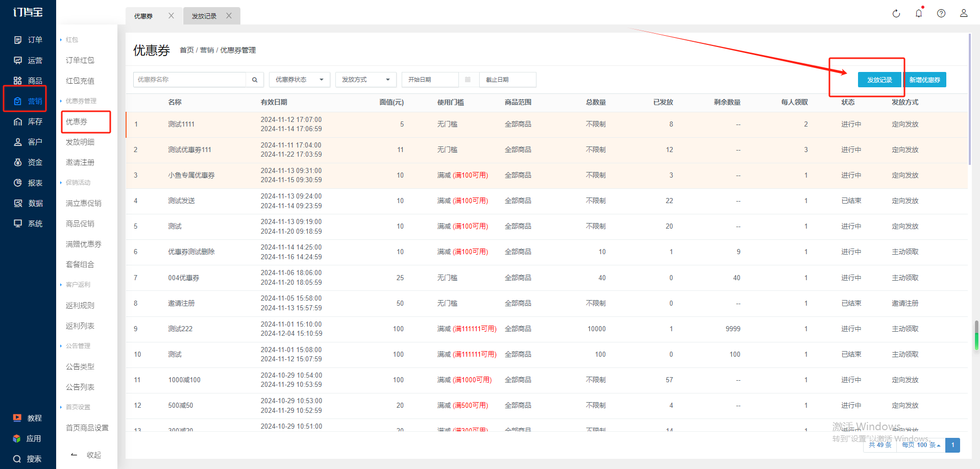Viewport: 980px width, 469px height.
Task: Open the 每页 100 条 page size selector
Action: 921,445
